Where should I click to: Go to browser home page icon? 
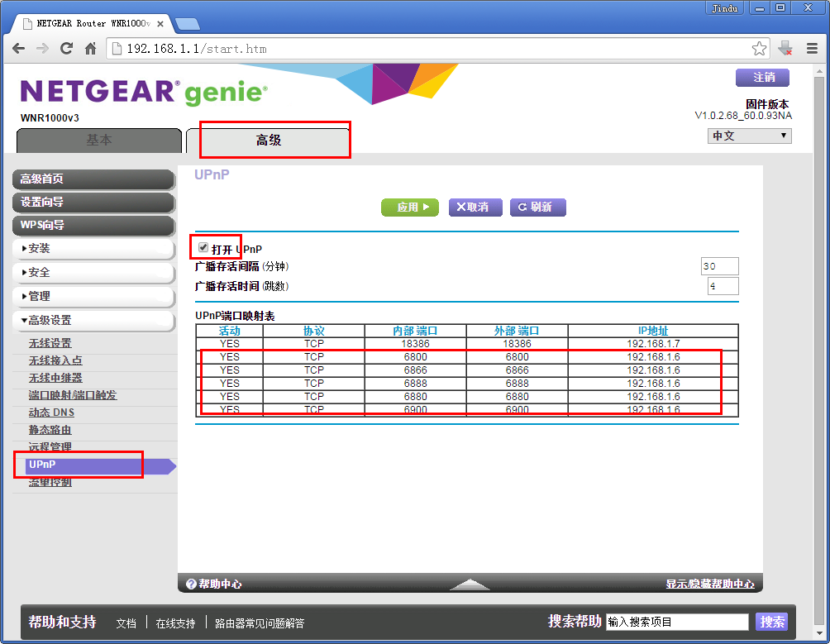(x=90, y=49)
